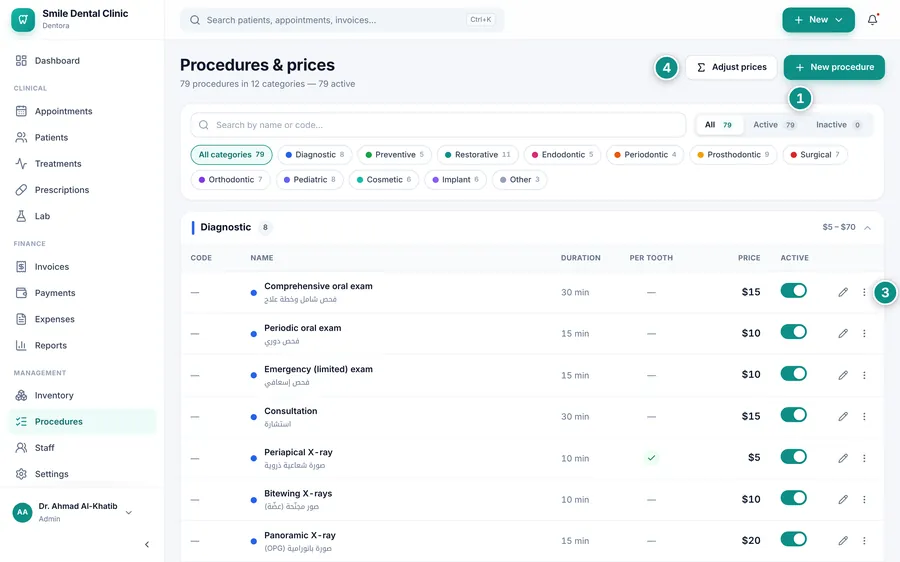Filter by Prosthodontic yellow-dot category
Screen dimensions: 900x562
pos(733,155)
